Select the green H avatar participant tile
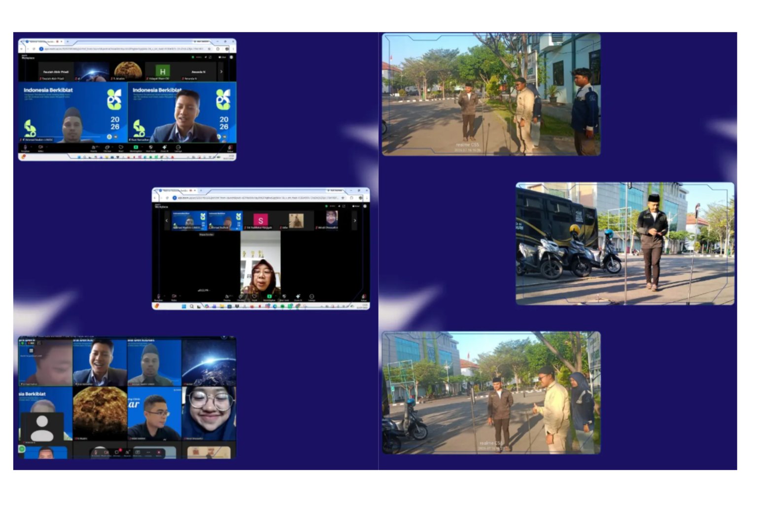This screenshot has height=532, width=757. point(162,72)
